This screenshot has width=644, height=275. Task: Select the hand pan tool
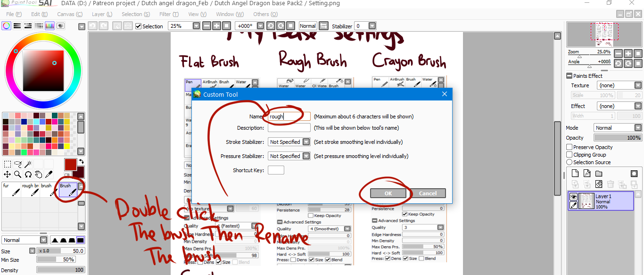pos(38,175)
